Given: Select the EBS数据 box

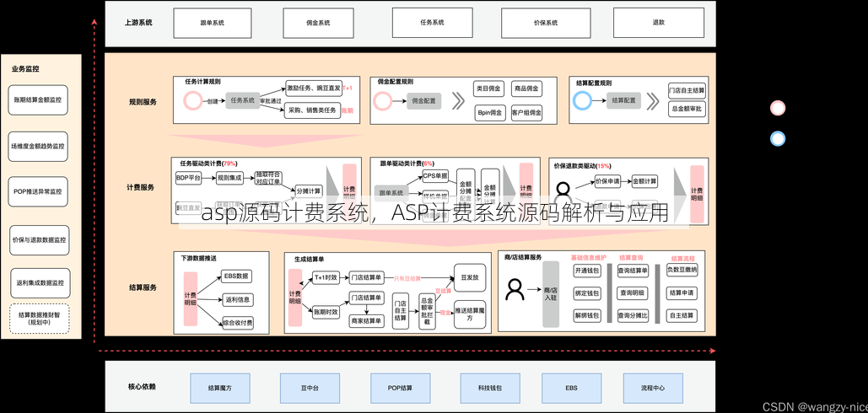Looking at the screenshot, I should [237, 276].
